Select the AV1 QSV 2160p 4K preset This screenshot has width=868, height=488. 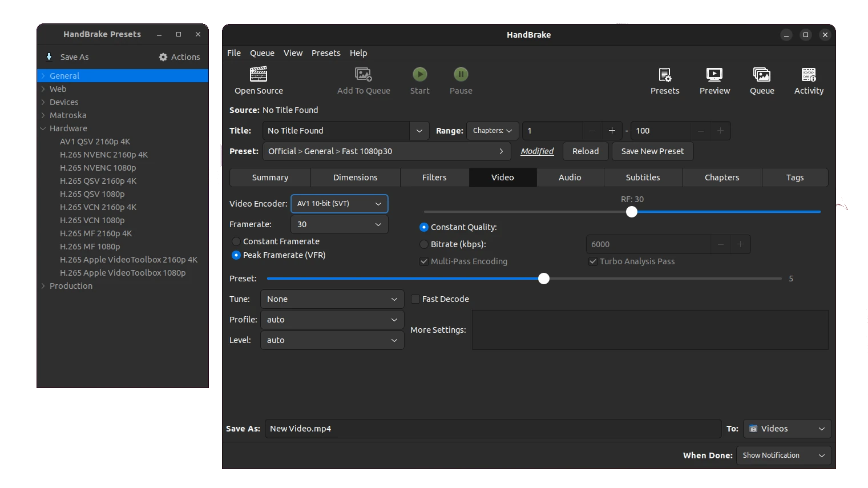[x=95, y=142]
